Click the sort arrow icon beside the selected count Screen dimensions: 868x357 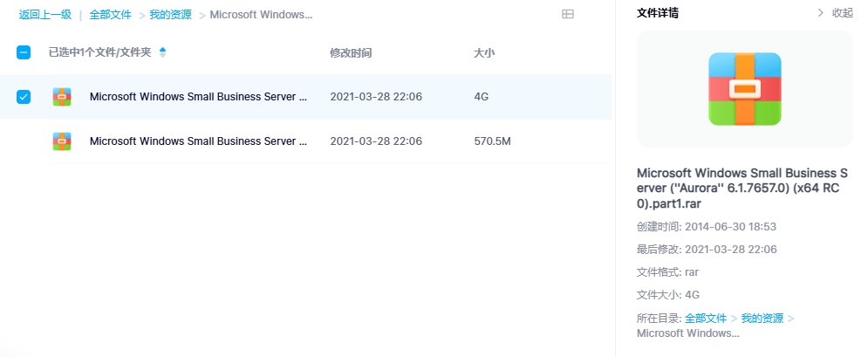click(x=162, y=52)
